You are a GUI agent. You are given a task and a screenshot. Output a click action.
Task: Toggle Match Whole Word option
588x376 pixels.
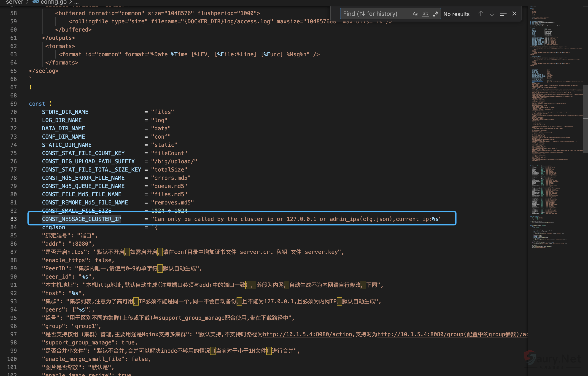(x=425, y=14)
